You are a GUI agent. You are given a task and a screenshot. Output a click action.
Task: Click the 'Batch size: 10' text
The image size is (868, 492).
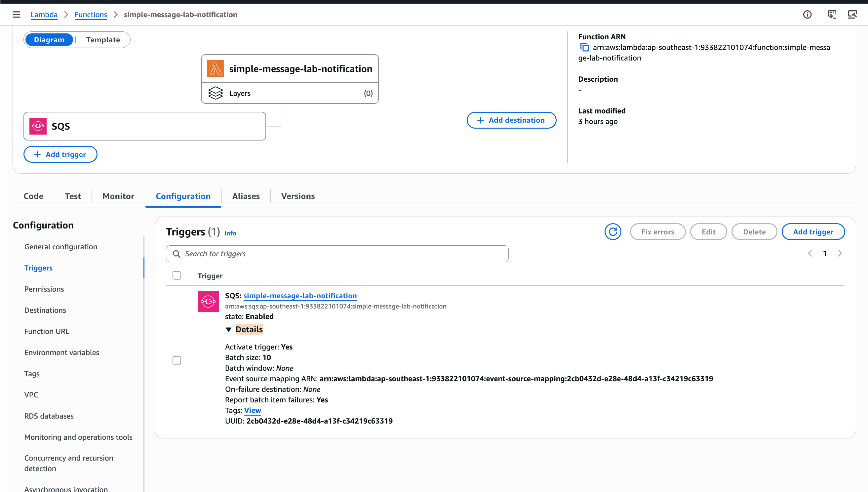point(248,357)
